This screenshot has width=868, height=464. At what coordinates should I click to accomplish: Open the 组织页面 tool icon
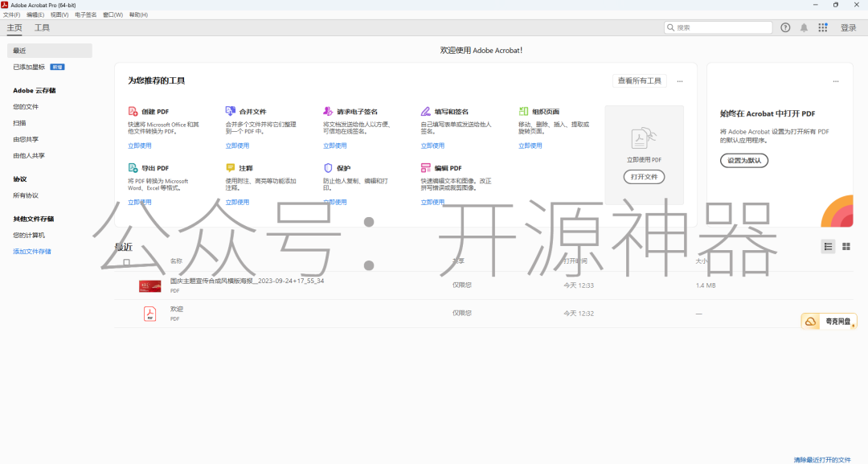coord(523,111)
